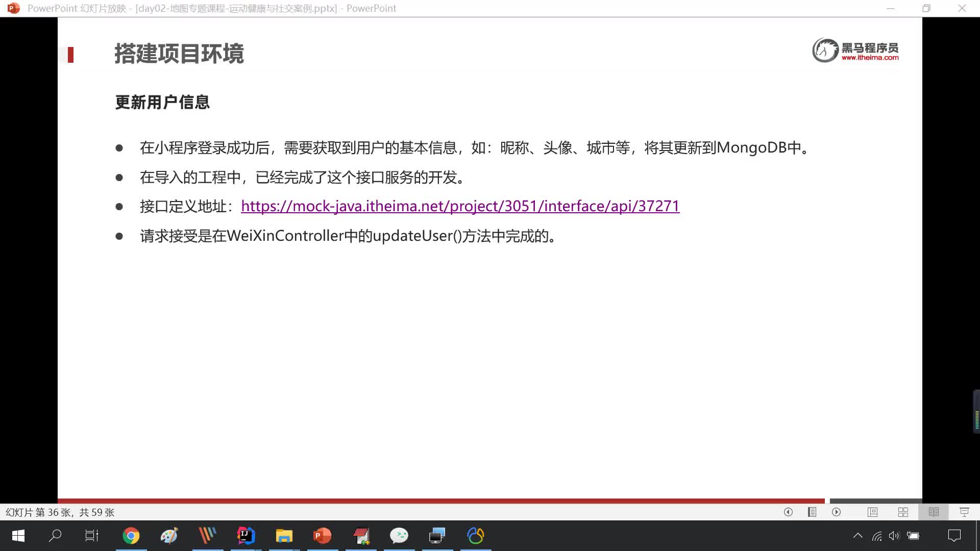Screen dimensions: 980x551
Task: Switch to Normal view icon
Action: [872, 512]
